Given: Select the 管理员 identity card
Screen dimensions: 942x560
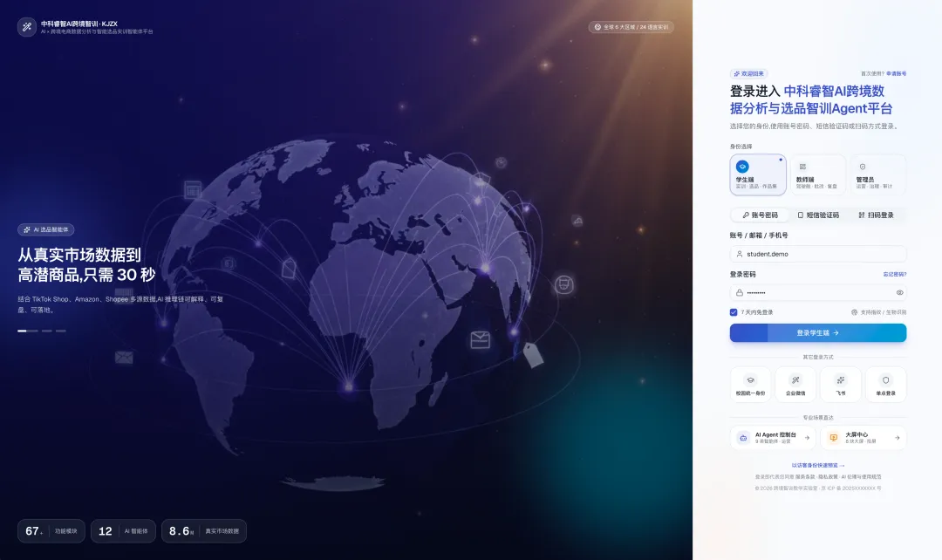Looking at the screenshot, I should (x=877, y=174).
